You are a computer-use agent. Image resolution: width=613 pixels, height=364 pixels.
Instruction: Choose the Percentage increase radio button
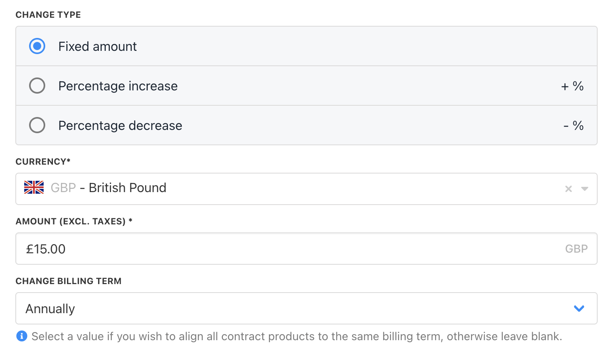pos(37,86)
